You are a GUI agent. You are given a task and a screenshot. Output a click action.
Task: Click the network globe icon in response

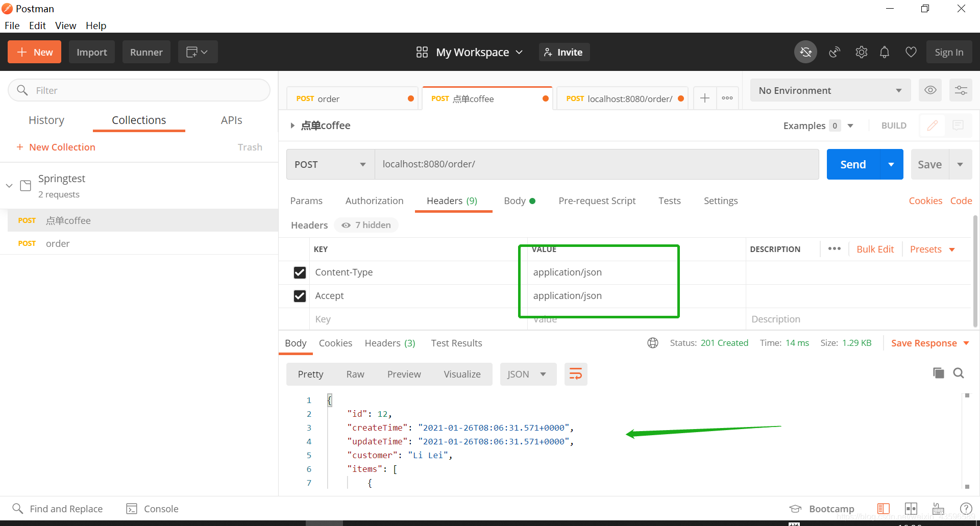[x=653, y=343]
